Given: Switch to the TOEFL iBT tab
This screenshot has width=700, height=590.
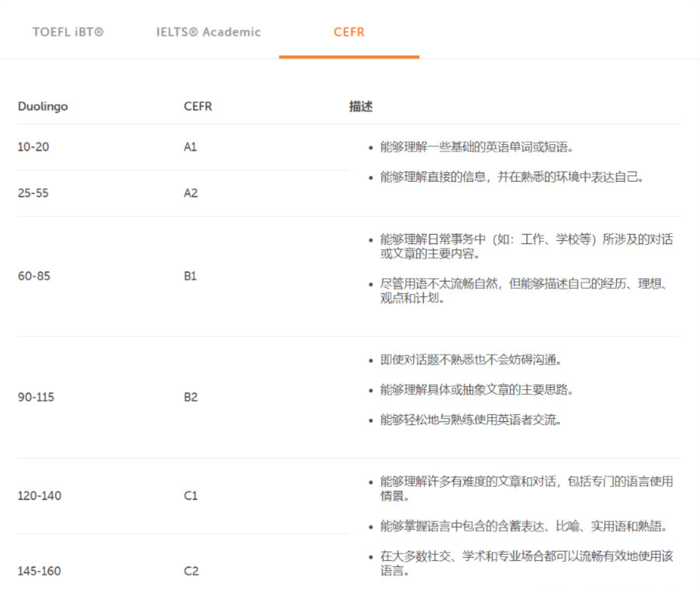Looking at the screenshot, I should tap(68, 32).
